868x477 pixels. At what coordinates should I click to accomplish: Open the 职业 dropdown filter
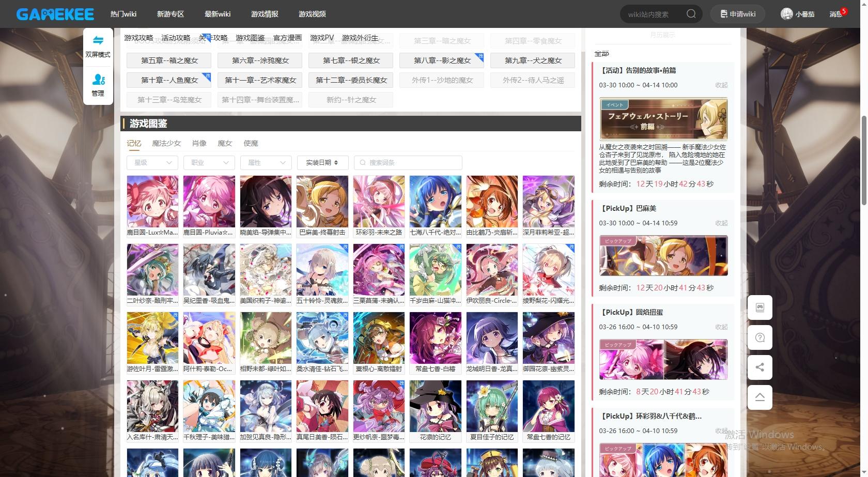[209, 162]
